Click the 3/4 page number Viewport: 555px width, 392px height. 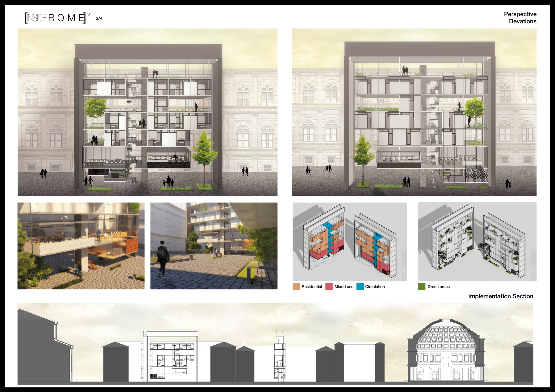coord(99,19)
